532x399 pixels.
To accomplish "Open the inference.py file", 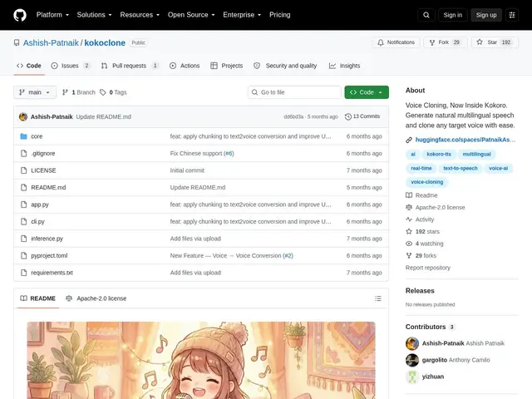I will (x=47, y=239).
